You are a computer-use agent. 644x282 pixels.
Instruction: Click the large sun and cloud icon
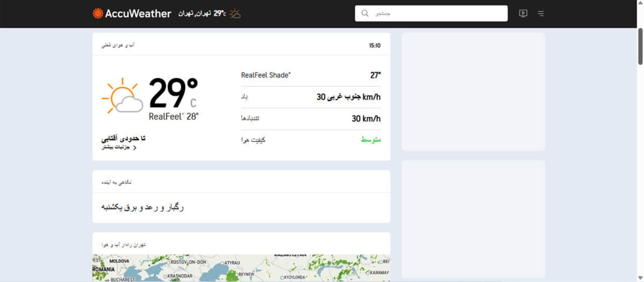[122, 96]
